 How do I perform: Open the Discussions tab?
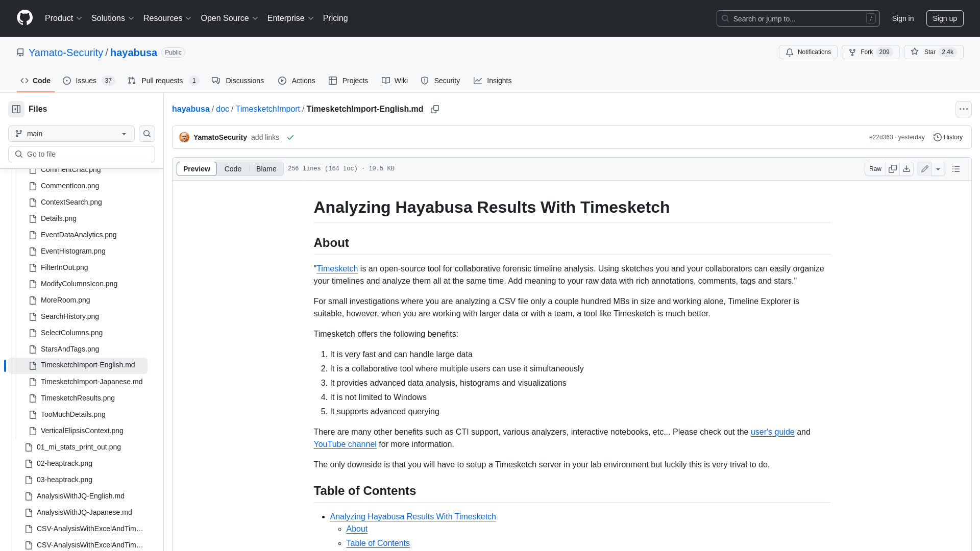(x=238, y=81)
